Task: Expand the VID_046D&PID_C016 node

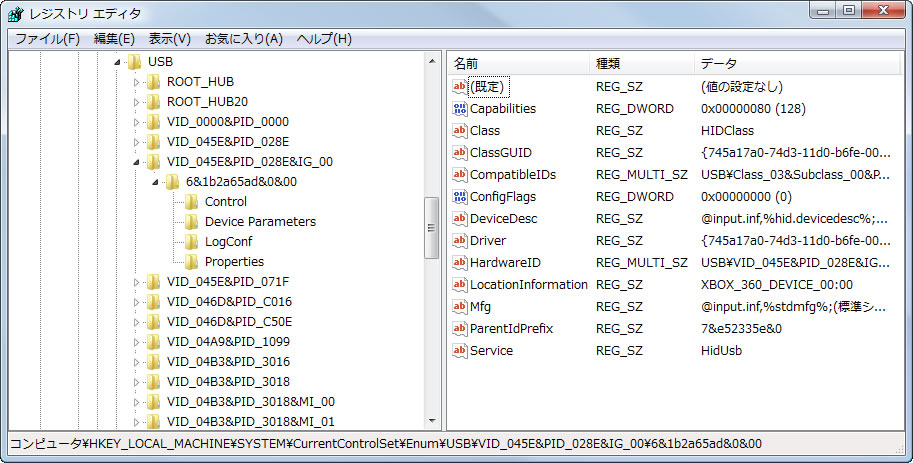Action: point(136,302)
